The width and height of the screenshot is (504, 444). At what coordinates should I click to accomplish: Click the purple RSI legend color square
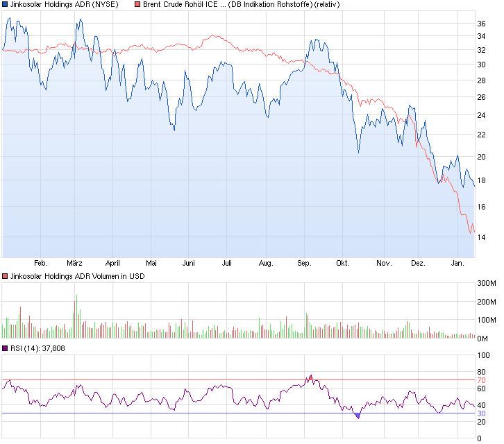(5, 348)
